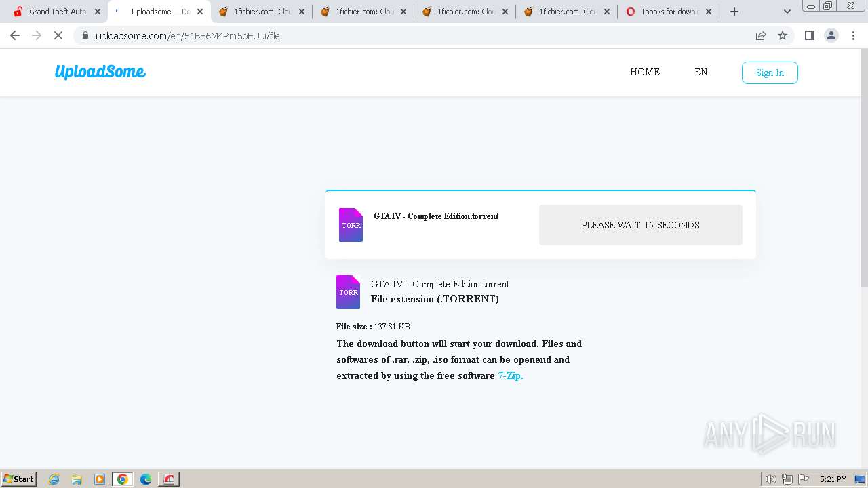The width and height of the screenshot is (868, 488).
Task: Open Windows Media Player taskbar icon
Action: [x=100, y=479]
